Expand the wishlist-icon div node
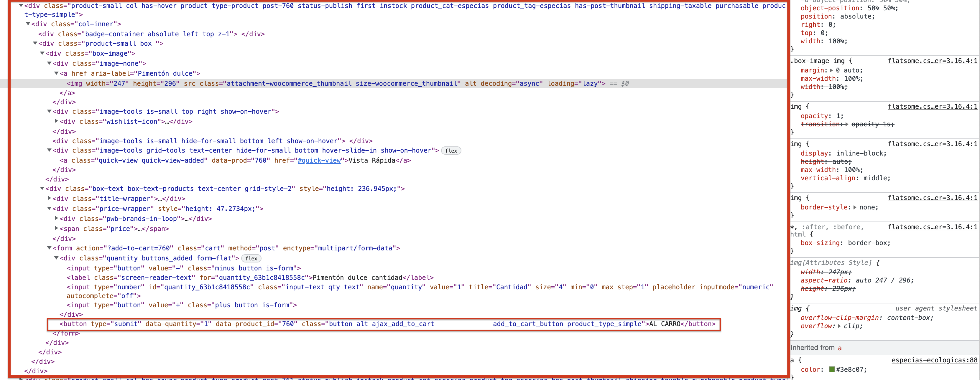The image size is (980, 380). [x=56, y=121]
